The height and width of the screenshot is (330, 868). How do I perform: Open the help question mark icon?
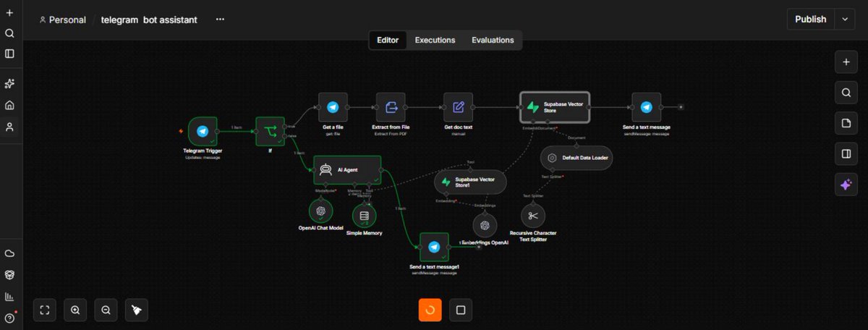point(9,318)
